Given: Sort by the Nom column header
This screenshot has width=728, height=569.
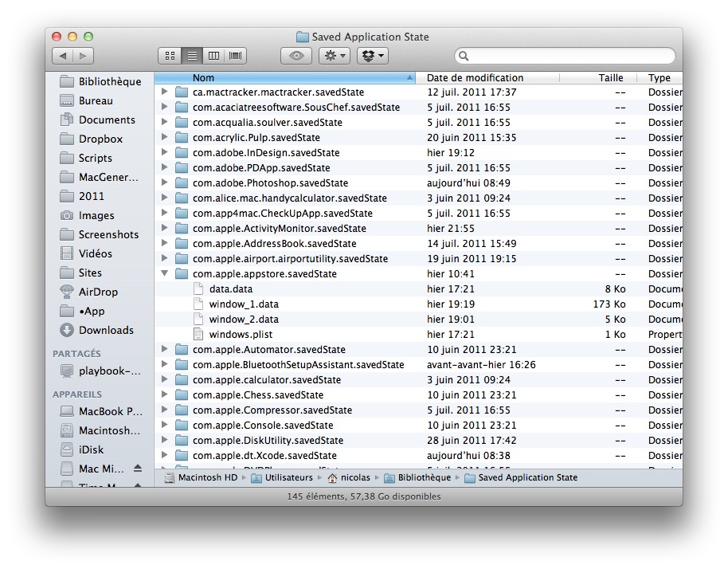Looking at the screenshot, I should [x=284, y=77].
